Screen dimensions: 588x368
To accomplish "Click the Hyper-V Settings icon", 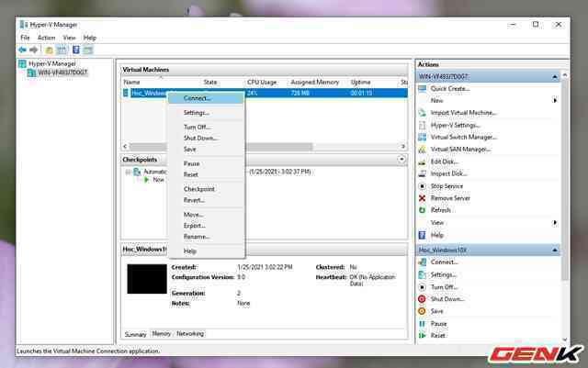I will 423,125.
